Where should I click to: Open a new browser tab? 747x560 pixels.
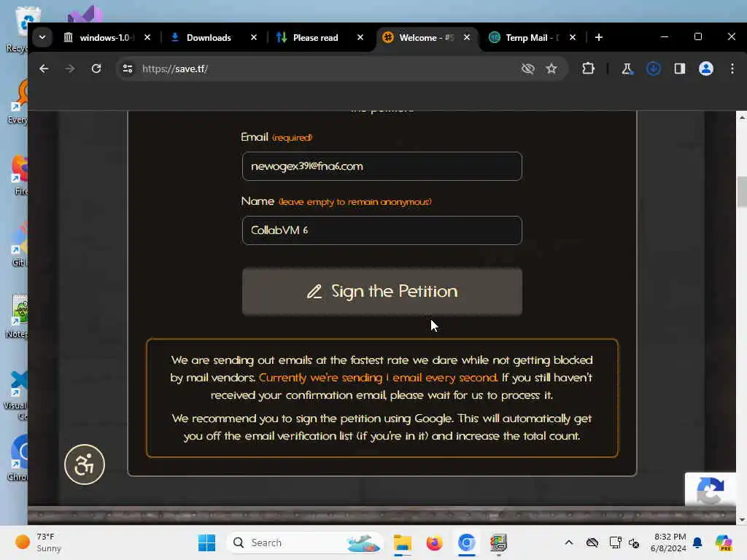[x=599, y=37]
